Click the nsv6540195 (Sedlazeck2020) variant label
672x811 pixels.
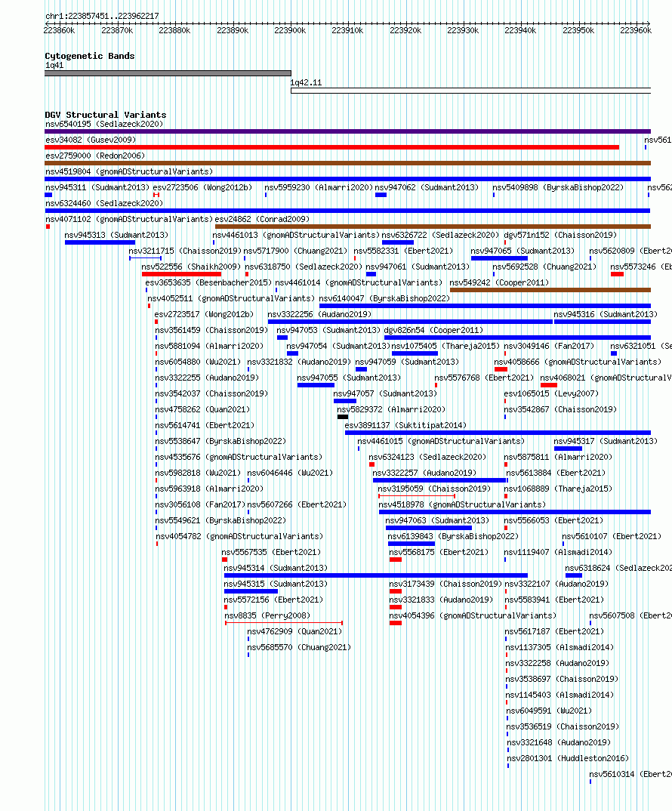click(x=104, y=124)
